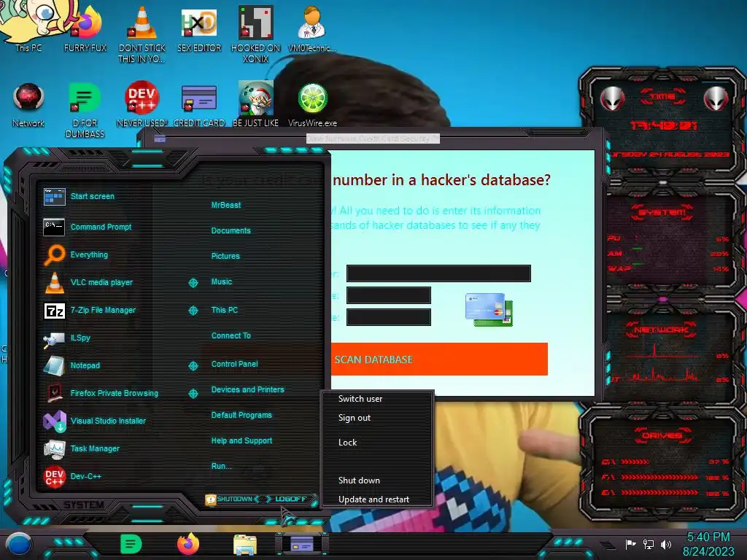Click the bottom short black input field
The width and height of the screenshot is (747, 560).
point(389,317)
